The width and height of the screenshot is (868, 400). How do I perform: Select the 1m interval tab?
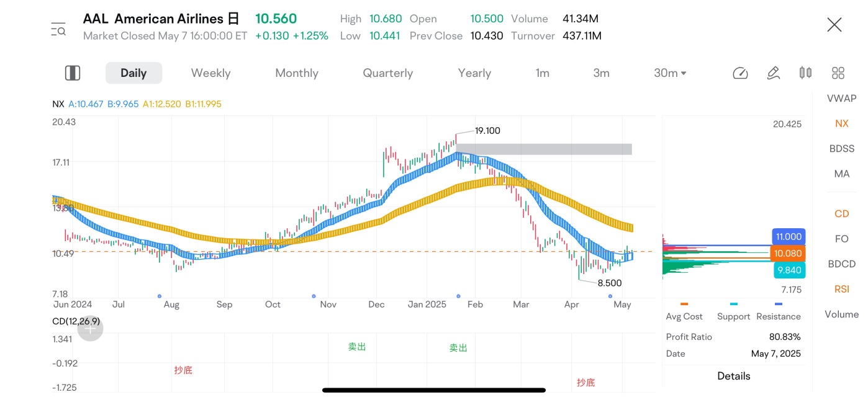543,73
